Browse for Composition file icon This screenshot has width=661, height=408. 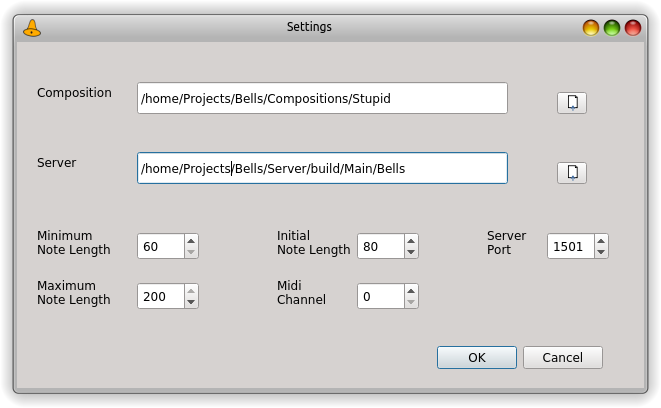(572, 103)
